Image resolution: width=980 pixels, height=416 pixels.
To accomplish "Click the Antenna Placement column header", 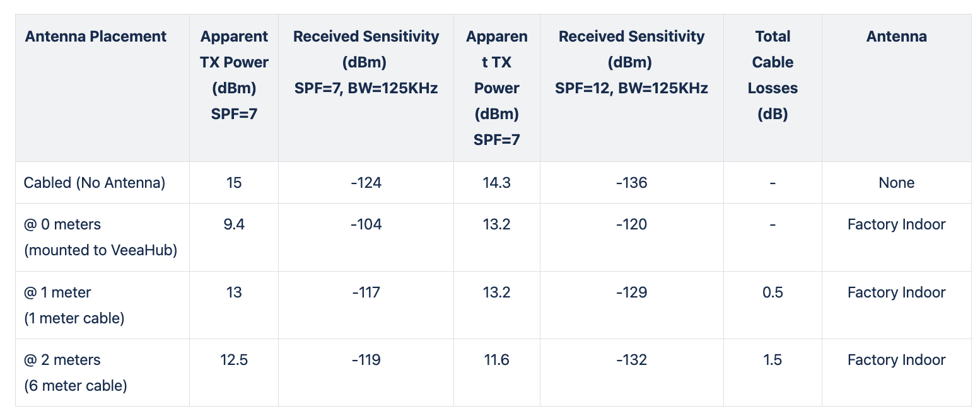I will (96, 37).
